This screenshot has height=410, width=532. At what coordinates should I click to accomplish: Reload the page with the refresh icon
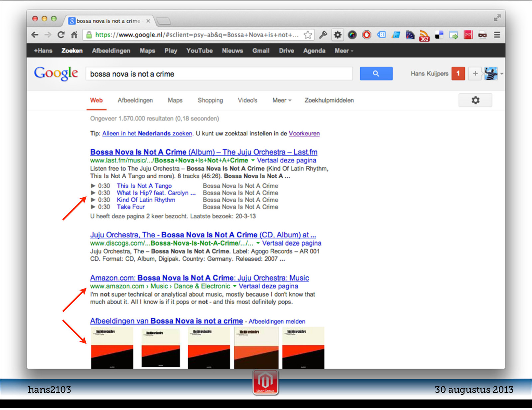[x=61, y=35]
